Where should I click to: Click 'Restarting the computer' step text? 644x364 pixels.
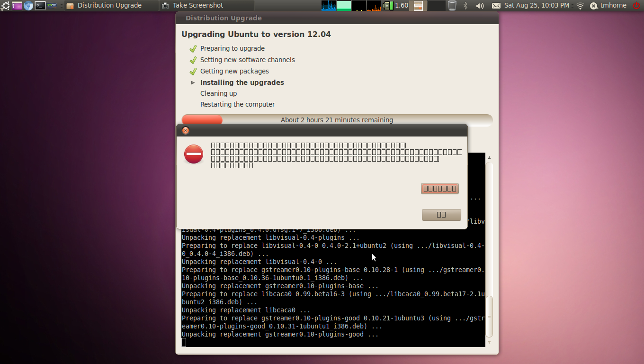click(x=237, y=104)
